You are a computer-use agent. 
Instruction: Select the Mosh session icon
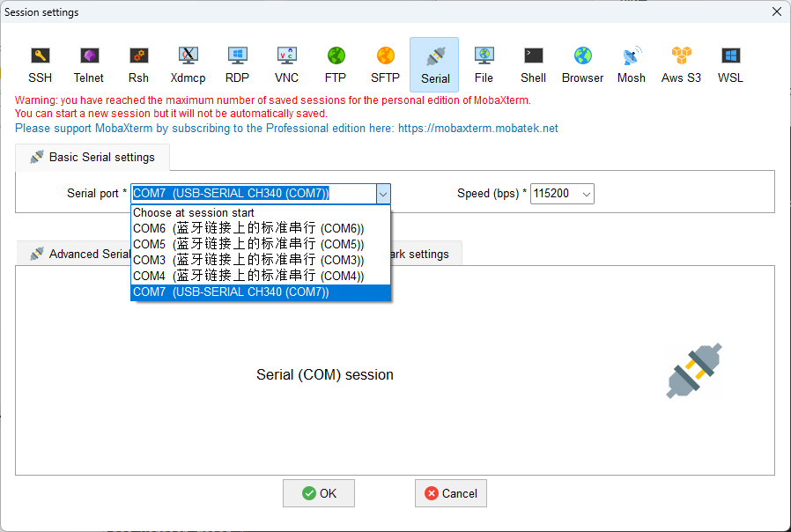(x=632, y=64)
